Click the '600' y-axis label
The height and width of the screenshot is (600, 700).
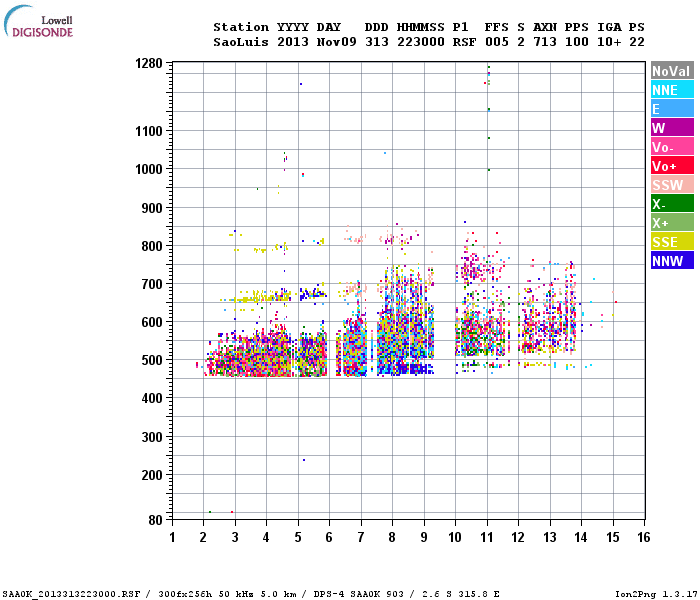point(152,322)
